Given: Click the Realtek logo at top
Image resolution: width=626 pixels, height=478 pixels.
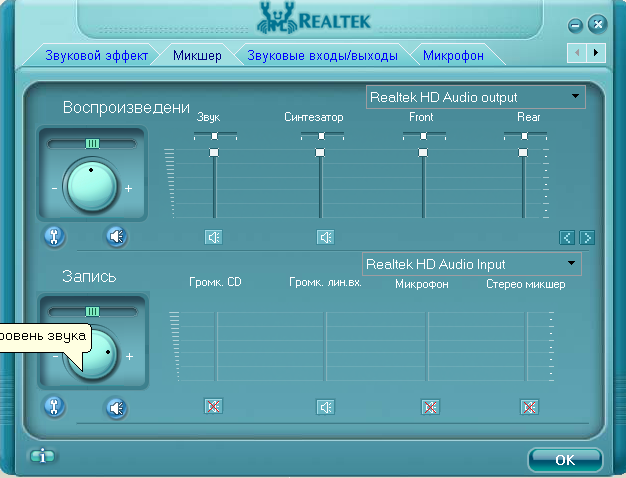Looking at the screenshot, I should [311, 19].
